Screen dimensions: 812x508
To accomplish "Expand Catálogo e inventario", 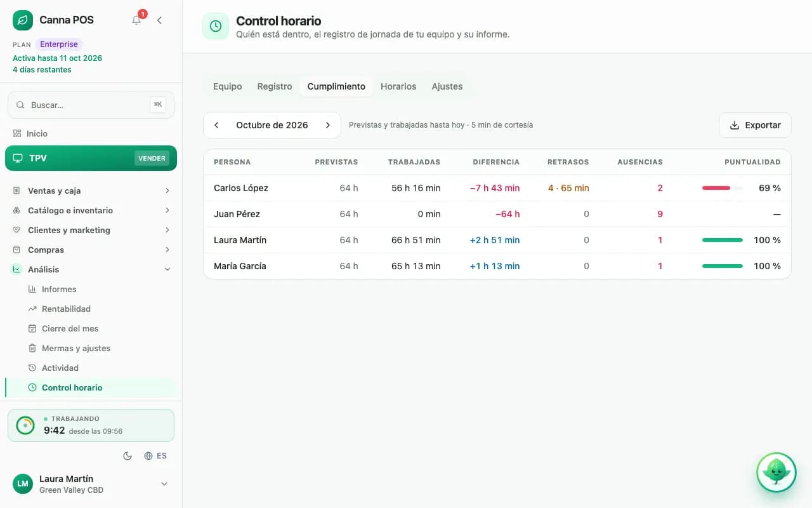I will click(x=91, y=210).
